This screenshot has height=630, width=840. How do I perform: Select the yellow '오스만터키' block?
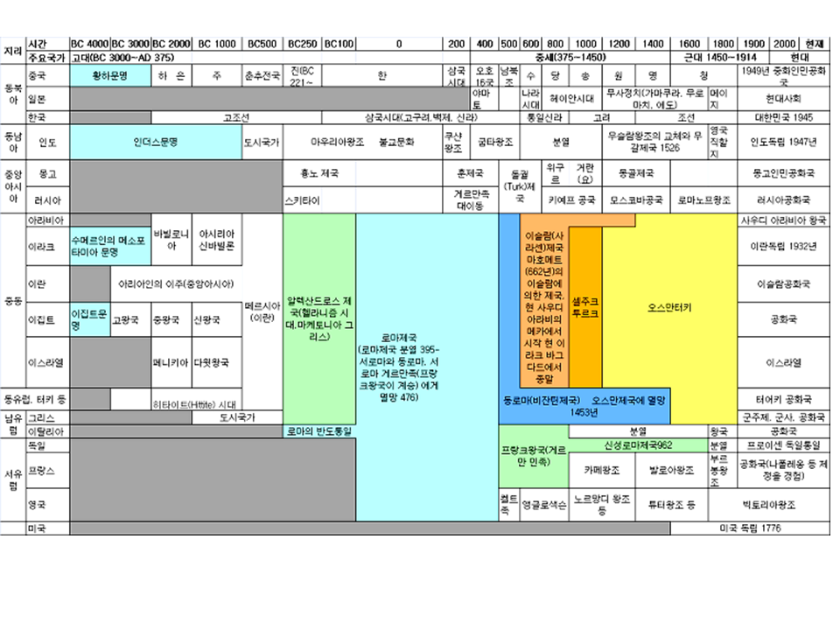click(x=669, y=307)
